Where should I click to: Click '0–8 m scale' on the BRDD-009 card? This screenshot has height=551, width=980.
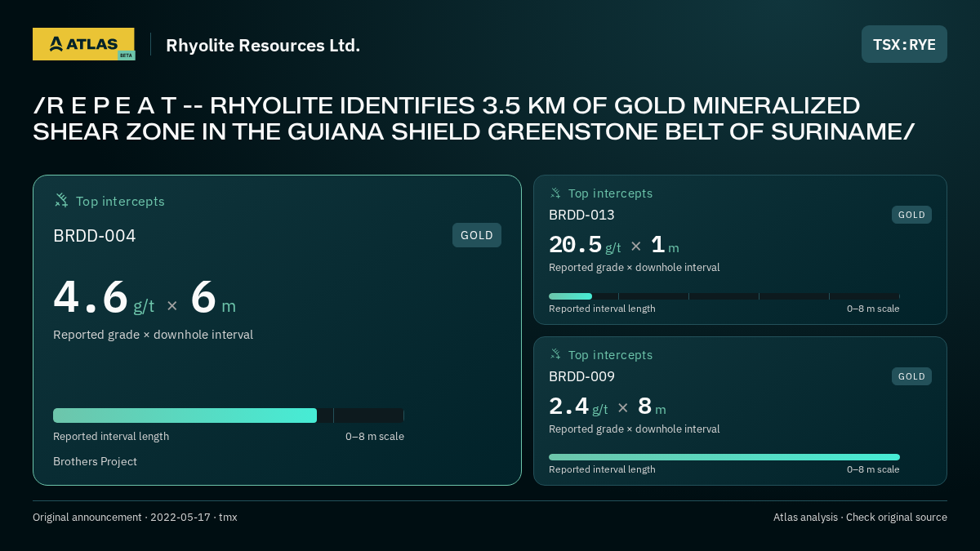click(873, 469)
